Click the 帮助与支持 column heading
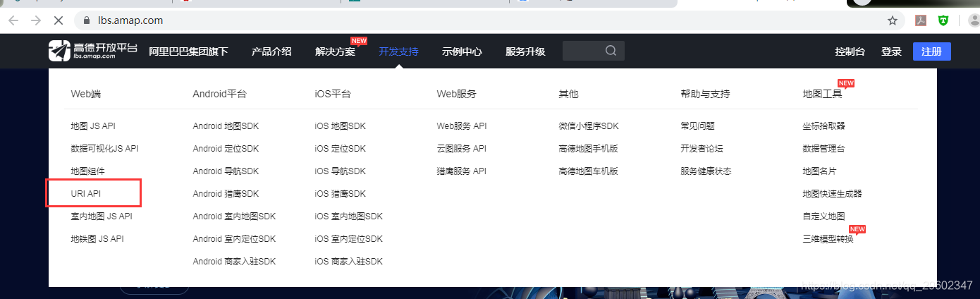Image resolution: width=980 pixels, height=299 pixels. click(705, 94)
